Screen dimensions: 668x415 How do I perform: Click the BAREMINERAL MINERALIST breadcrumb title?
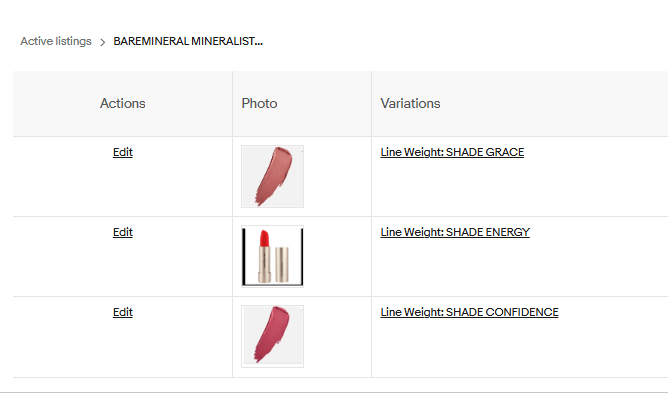click(x=186, y=42)
